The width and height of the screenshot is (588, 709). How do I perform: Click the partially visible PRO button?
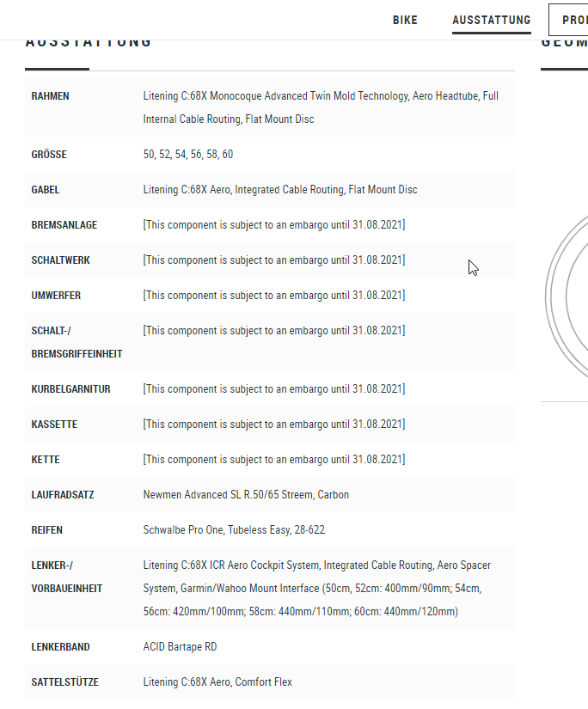pyautogui.click(x=572, y=20)
